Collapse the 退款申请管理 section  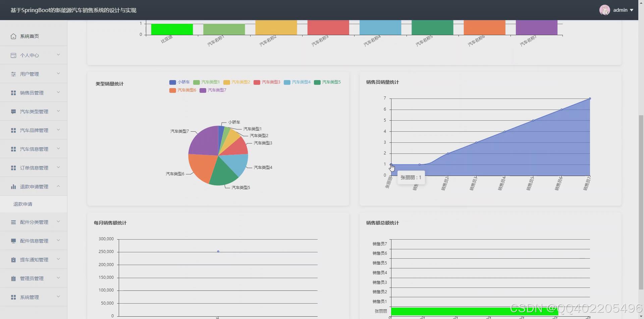(34, 186)
